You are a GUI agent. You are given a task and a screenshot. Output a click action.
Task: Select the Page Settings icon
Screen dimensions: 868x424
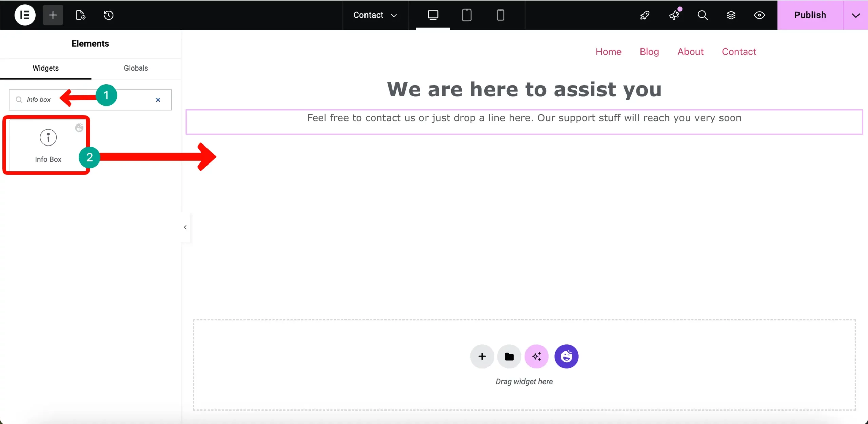tap(80, 15)
